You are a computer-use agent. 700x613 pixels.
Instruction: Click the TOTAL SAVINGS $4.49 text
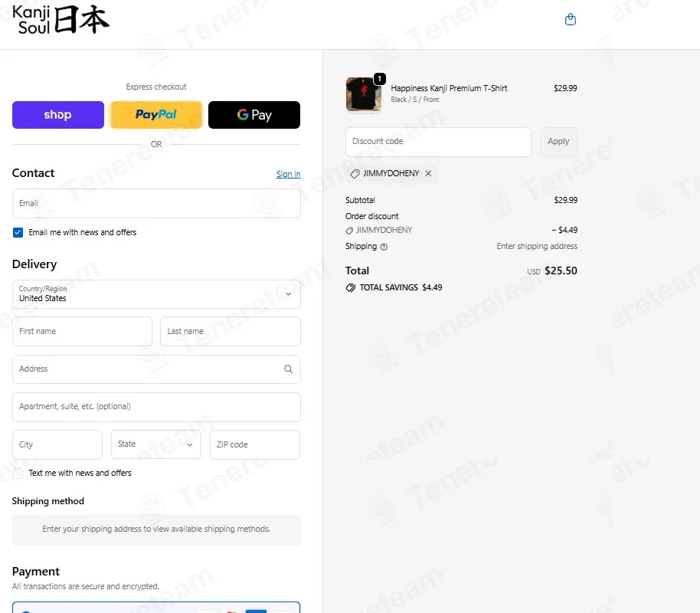pos(401,288)
